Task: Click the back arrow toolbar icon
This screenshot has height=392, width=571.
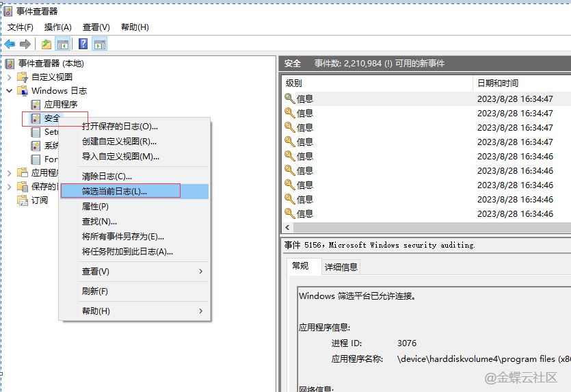Action: click(10, 44)
